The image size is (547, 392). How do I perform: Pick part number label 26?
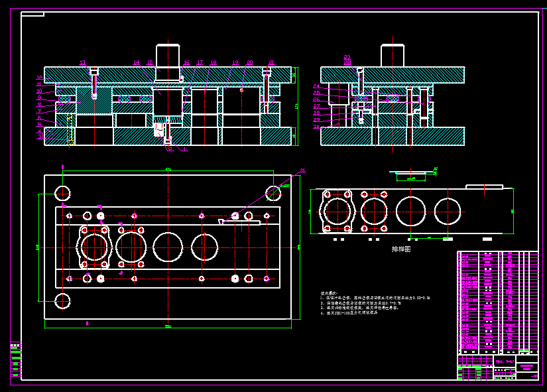point(316,99)
